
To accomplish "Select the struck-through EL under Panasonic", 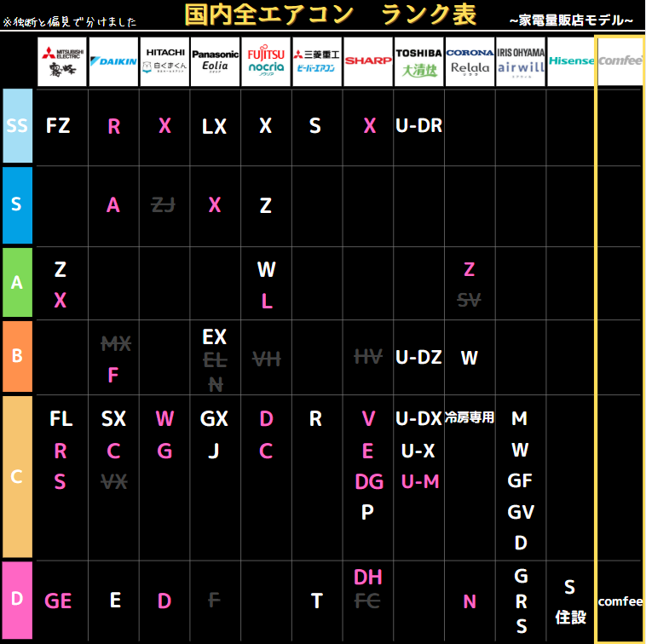I will tap(215, 360).
